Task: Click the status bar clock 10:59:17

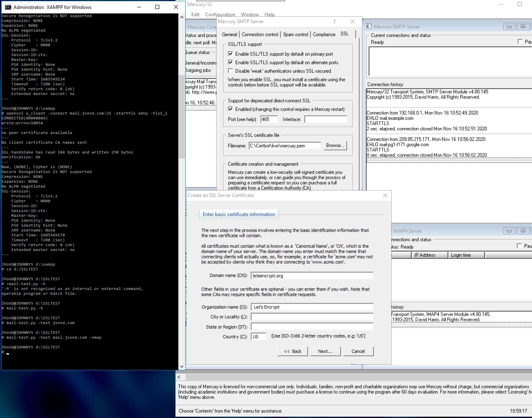Action: pyautogui.click(x=518, y=411)
